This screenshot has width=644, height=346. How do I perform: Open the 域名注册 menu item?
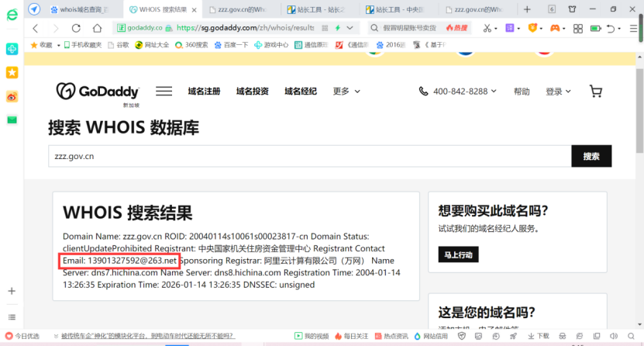(204, 92)
